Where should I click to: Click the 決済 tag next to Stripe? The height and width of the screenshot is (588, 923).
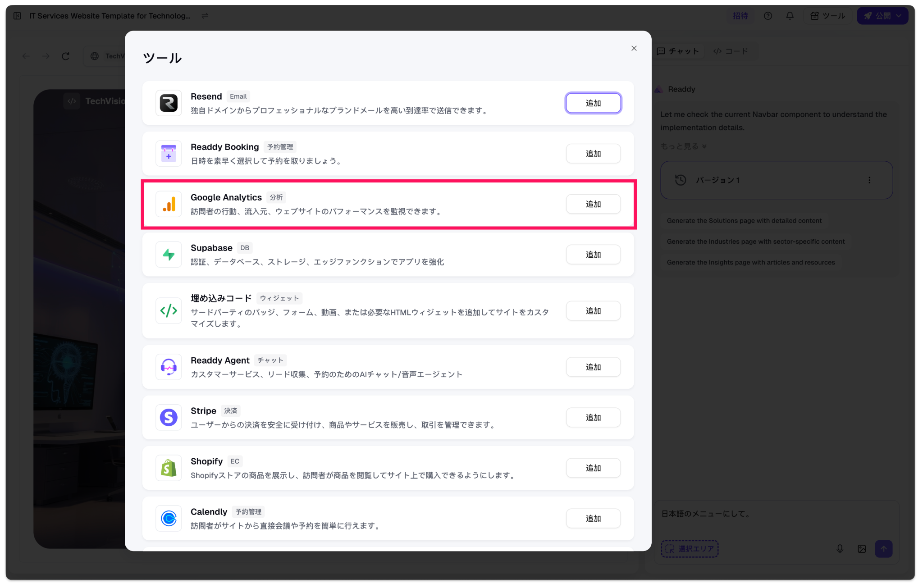(230, 411)
